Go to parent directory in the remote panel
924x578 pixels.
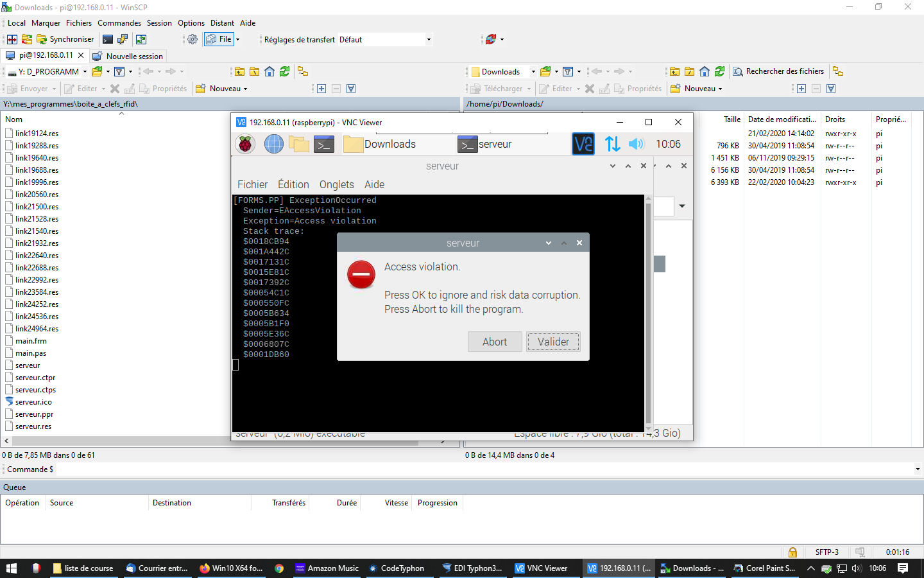[x=674, y=71]
